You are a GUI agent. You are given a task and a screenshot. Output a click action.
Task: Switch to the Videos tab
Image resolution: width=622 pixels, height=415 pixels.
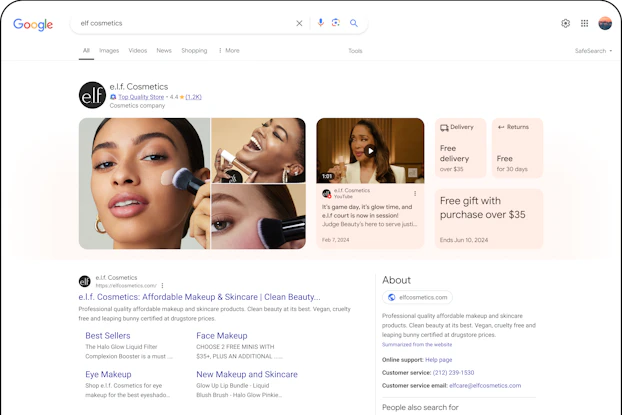click(x=138, y=50)
